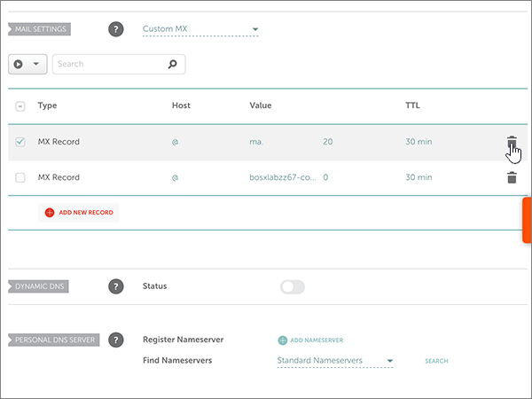Click the Host column header
The image size is (532, 399).
pyautogui.click(x=181, y=106)
